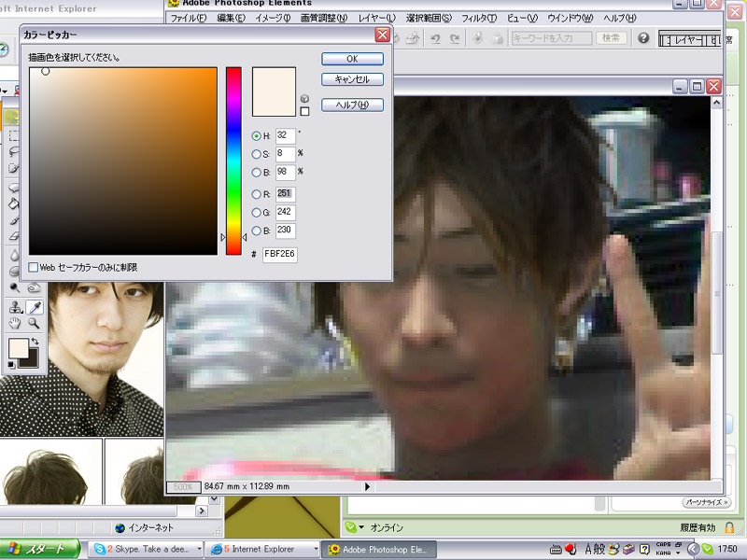Viewport: 747px width, 560px height.
Task: Select the clone stamp tool
Action: (x=15, y=307)
